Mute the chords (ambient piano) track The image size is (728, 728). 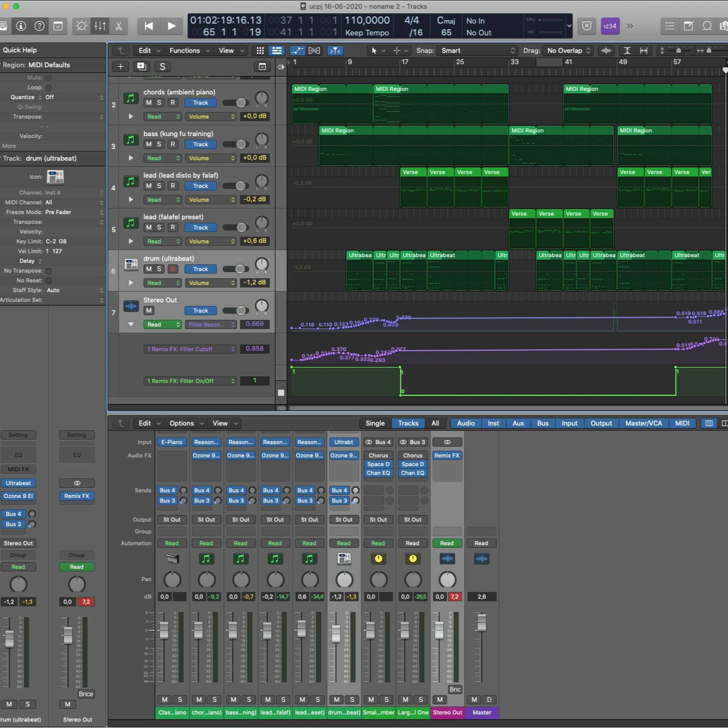149,102
